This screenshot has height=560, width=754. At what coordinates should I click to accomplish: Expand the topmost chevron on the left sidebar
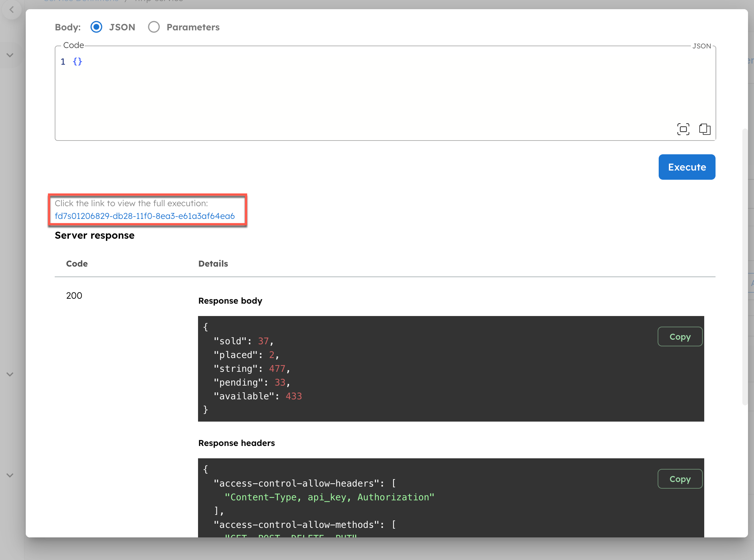(x=10, y=55)
